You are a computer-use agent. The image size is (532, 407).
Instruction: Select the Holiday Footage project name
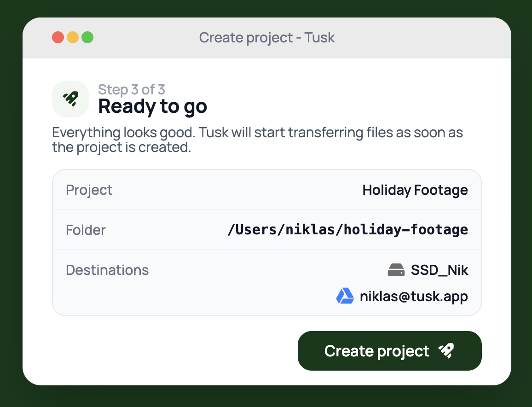point(415,190)
